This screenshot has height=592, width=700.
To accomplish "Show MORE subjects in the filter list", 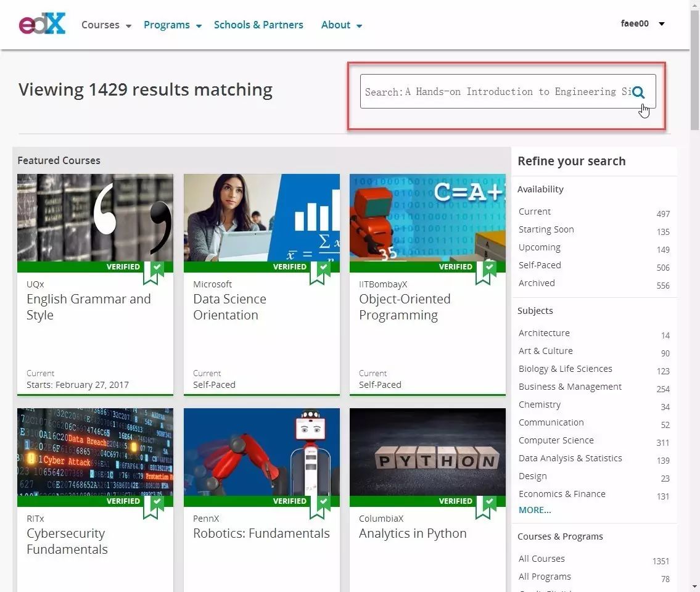I will (x=535, y=510).
